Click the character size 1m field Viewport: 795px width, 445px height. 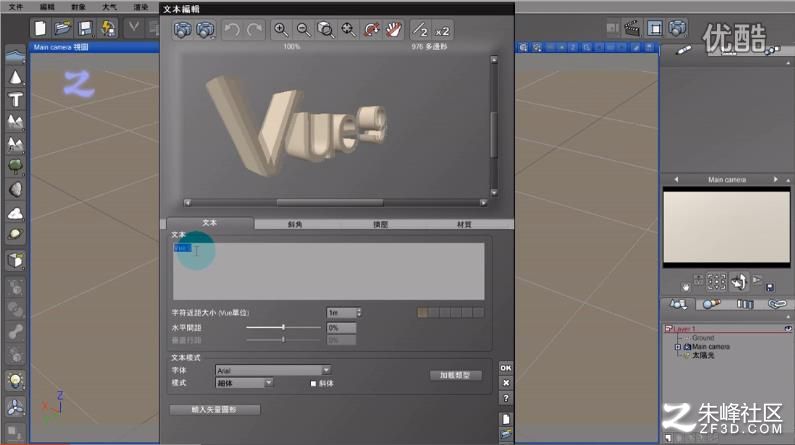click(341, 313)
